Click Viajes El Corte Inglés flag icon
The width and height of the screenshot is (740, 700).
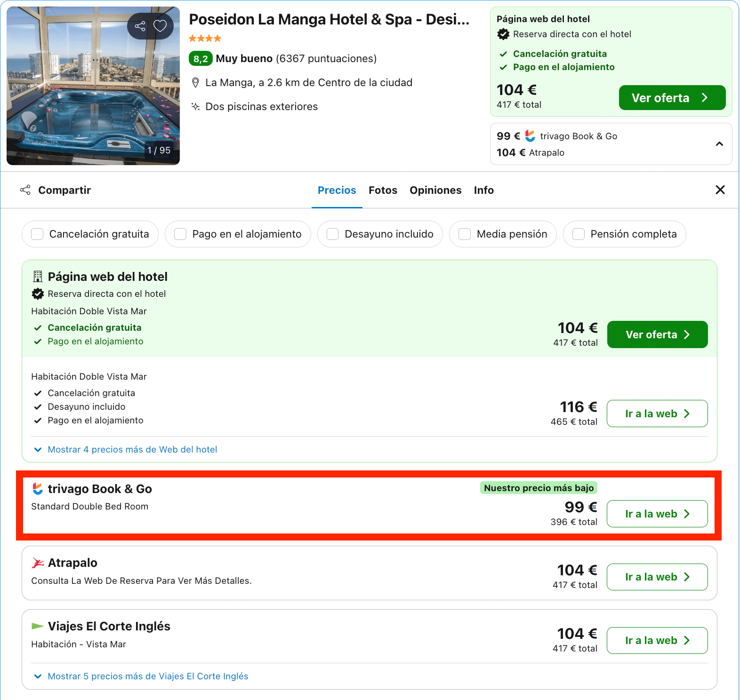(x=37, y=626)
